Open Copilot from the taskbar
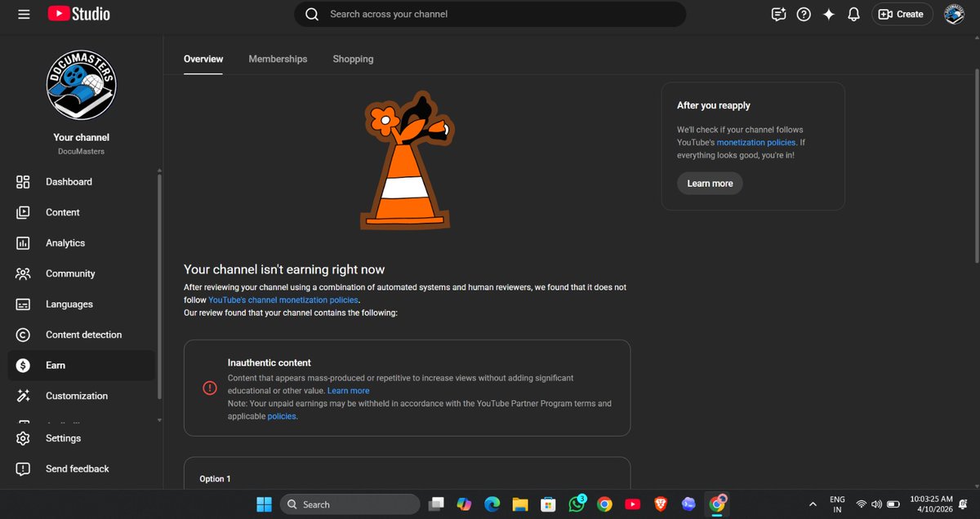The width and height of the screenshot is (980, 519). click(464, 504)
